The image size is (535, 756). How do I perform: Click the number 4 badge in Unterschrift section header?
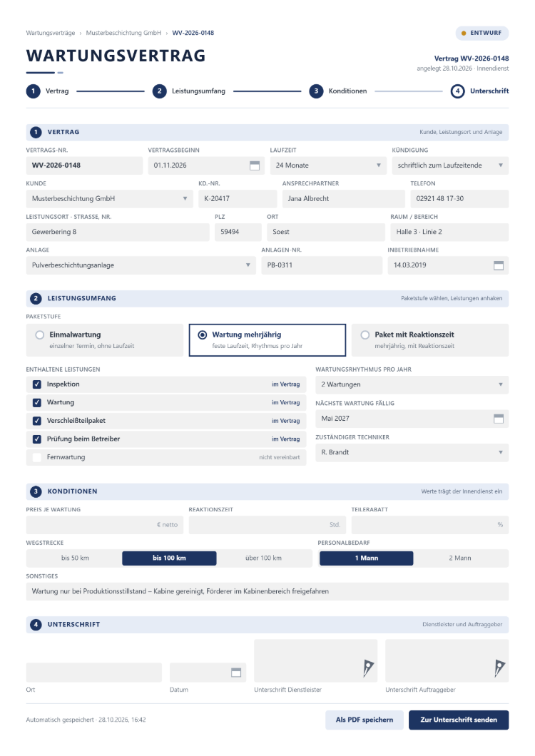click(x=36, y=624)
